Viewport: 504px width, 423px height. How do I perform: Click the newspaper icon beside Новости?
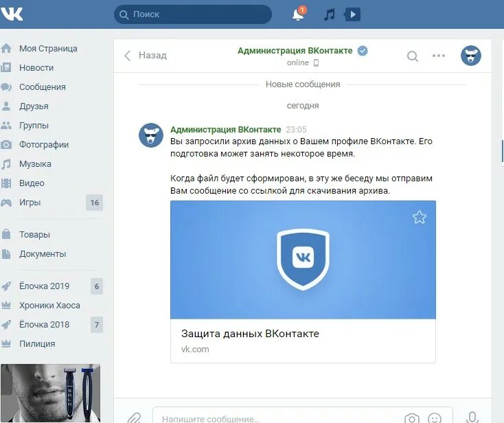pos(6,67)
